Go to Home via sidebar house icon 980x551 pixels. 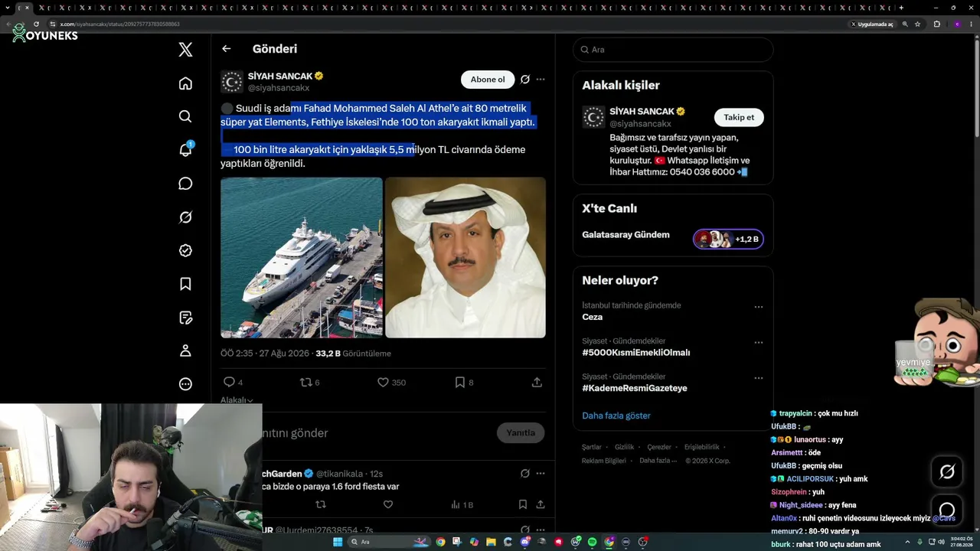185,83
